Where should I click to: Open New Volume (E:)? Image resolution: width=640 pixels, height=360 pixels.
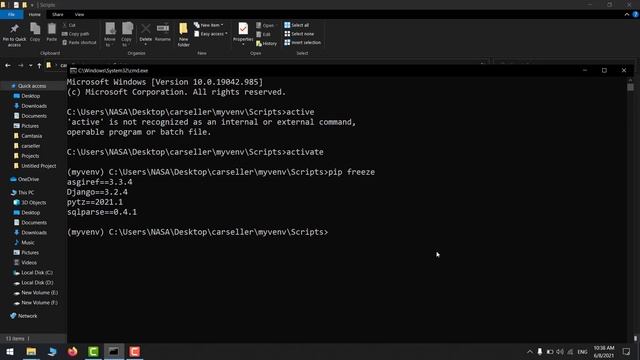(x=36, y=293)
